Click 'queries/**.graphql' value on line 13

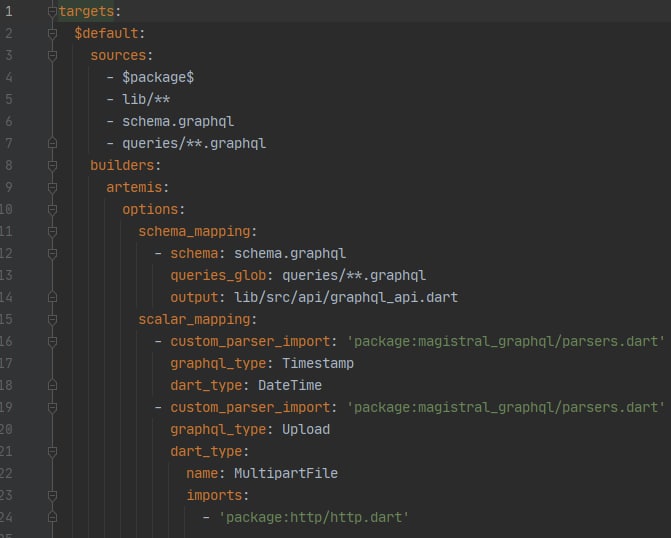click(x=354, y=276)
